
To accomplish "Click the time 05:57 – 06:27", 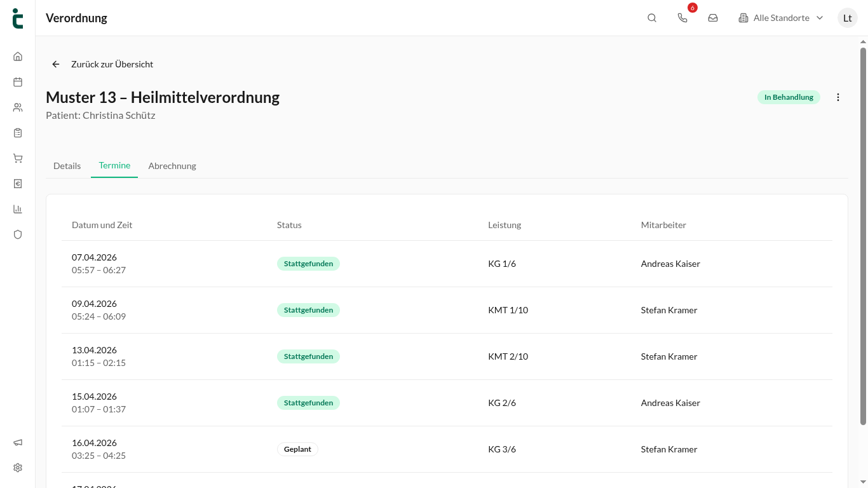I will click(x=98, y=270).
